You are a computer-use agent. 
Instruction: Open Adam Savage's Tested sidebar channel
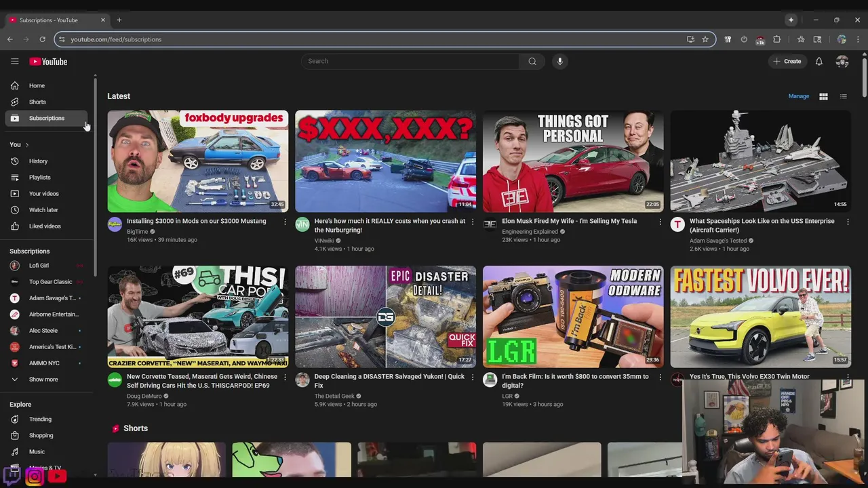pyautogui.click(x=46, y=298)
